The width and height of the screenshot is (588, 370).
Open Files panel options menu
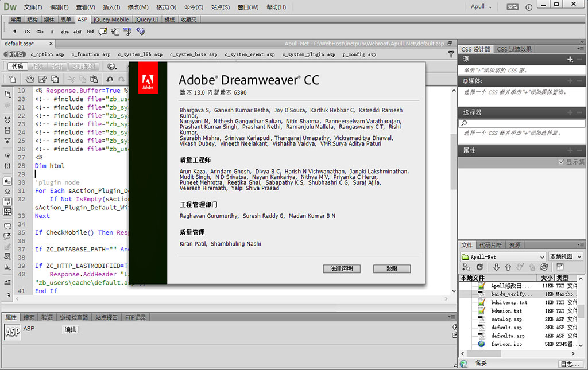pyautogui.click(x=581, y=244)
